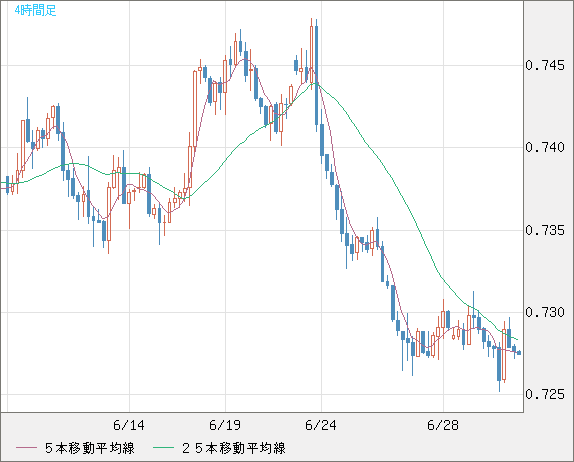Image resolution: width=574 pixels, height=462 pixels.
Task: Click the 0.745 price axis label
Action: click(545, 65)
